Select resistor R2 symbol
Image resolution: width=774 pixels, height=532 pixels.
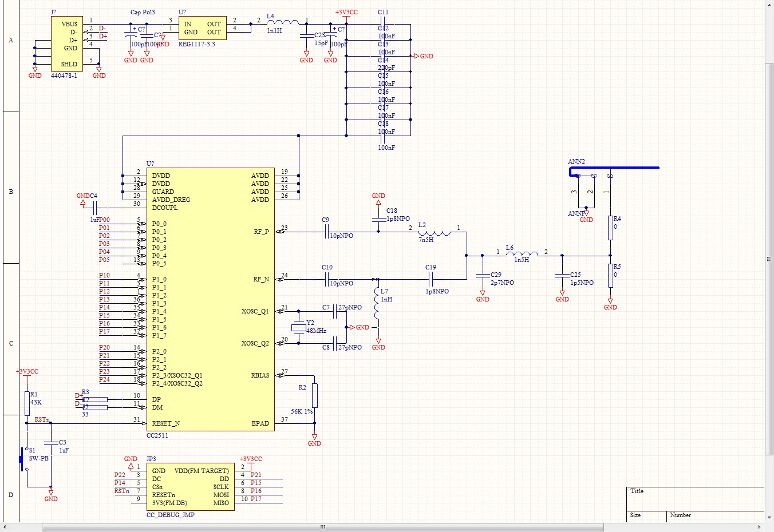point(314,395)
